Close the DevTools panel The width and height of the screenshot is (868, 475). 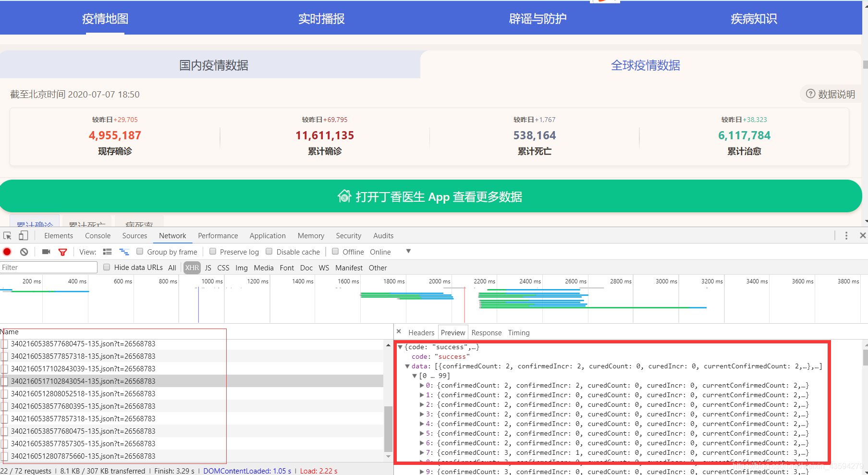coord(863,235)
